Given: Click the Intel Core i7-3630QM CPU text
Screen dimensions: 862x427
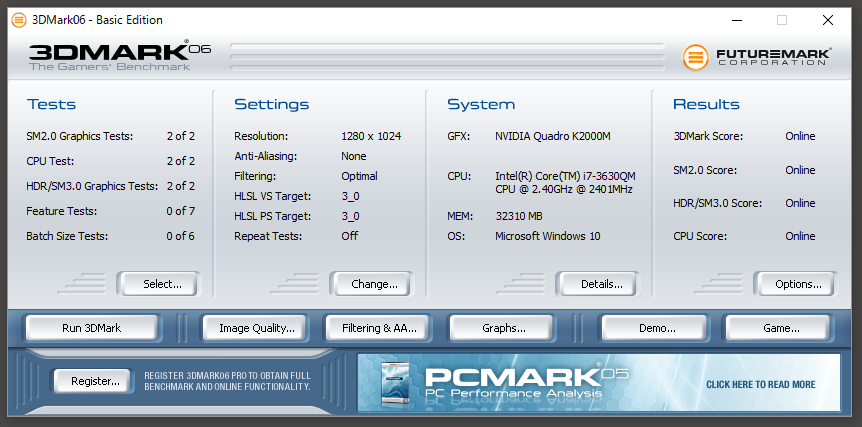Looking at the screenshot, I should 565,183.
